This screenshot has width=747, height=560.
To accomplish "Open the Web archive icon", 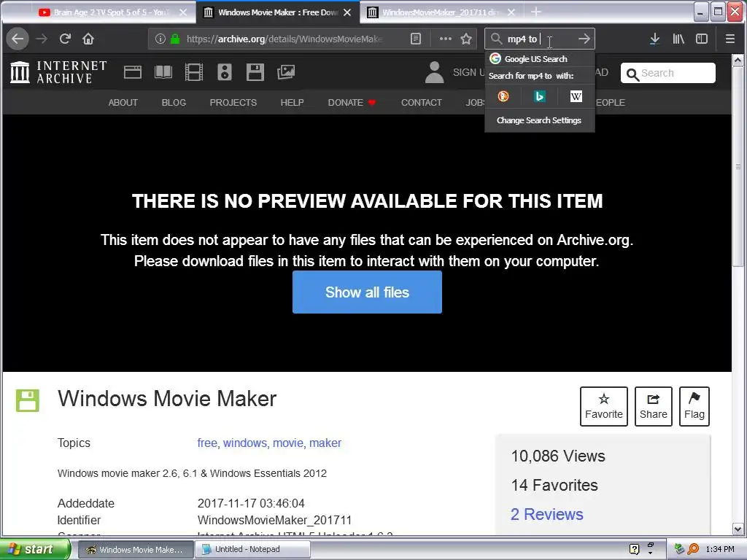I will (x=133, y=72).
